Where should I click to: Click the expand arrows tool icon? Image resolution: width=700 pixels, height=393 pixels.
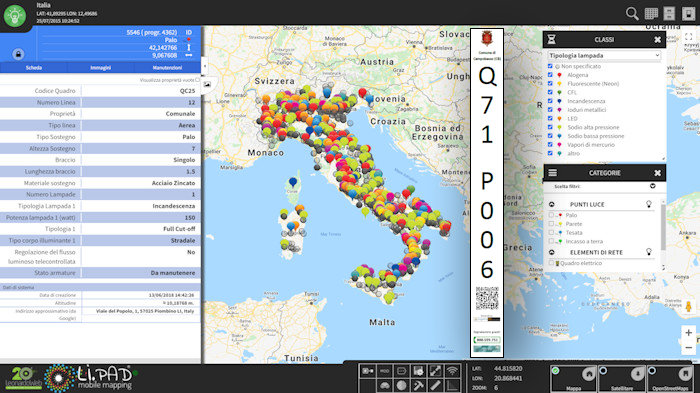(x=435, y=371)
